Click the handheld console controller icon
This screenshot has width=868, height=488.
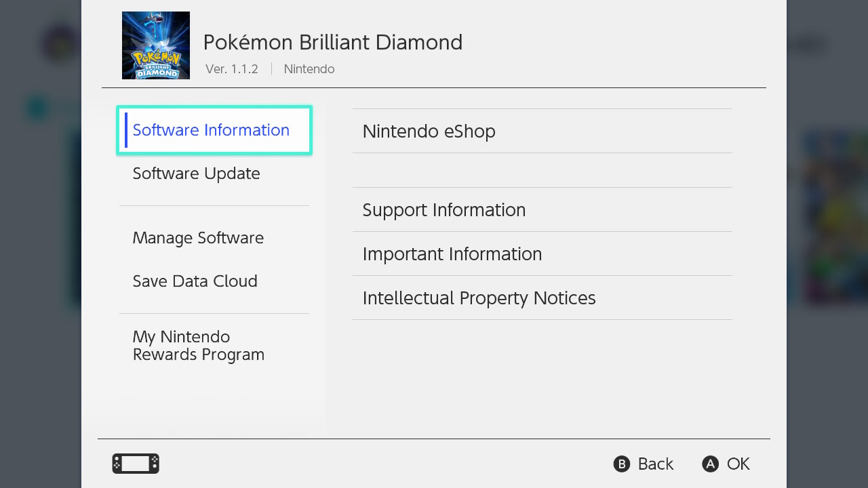point(136,464)
